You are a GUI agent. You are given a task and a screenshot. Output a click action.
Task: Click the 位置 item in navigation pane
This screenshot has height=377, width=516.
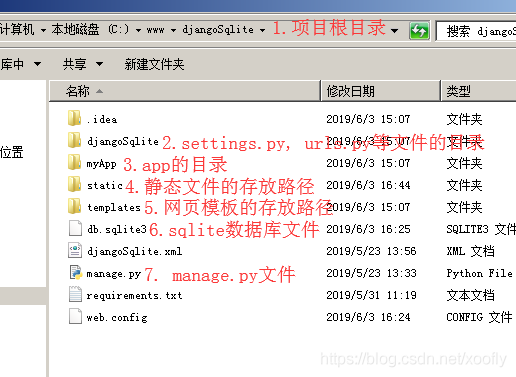pyautogui.click(x=12, y=152)
